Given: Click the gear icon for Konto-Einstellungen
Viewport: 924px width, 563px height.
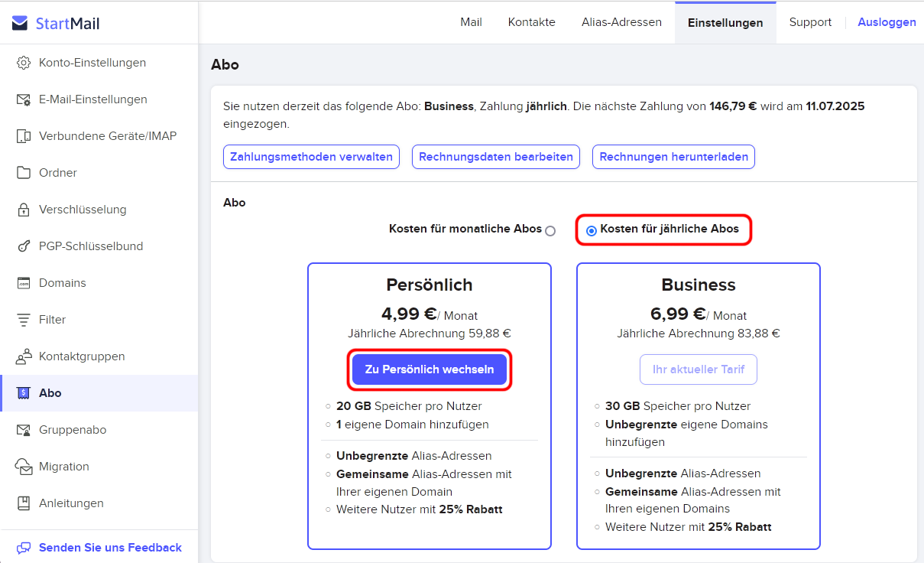Looking at the screenshot, I should coord(24,63).
